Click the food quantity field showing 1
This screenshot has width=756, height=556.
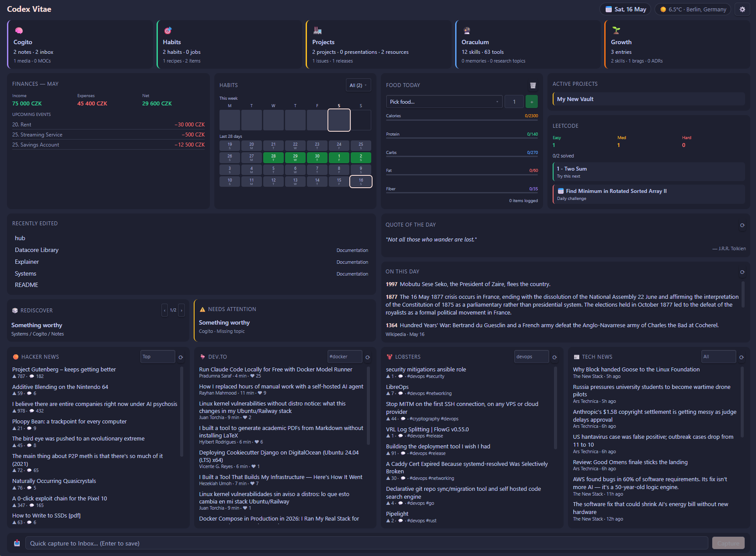[514, 101]
